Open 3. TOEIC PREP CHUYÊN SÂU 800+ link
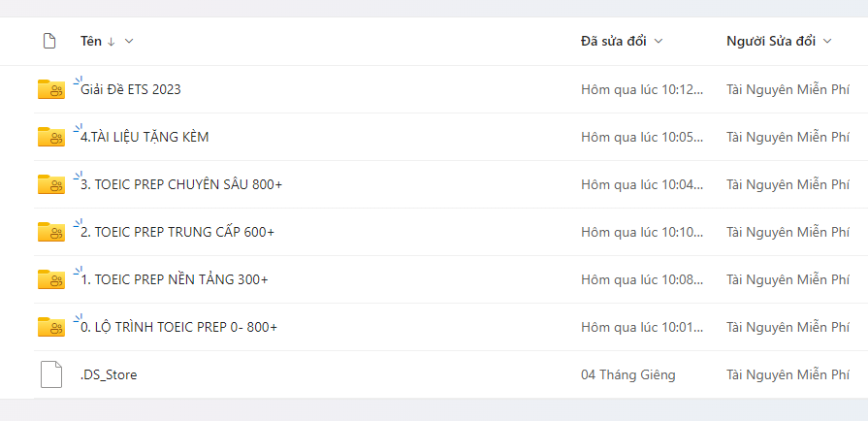 [x=181, y=185]
